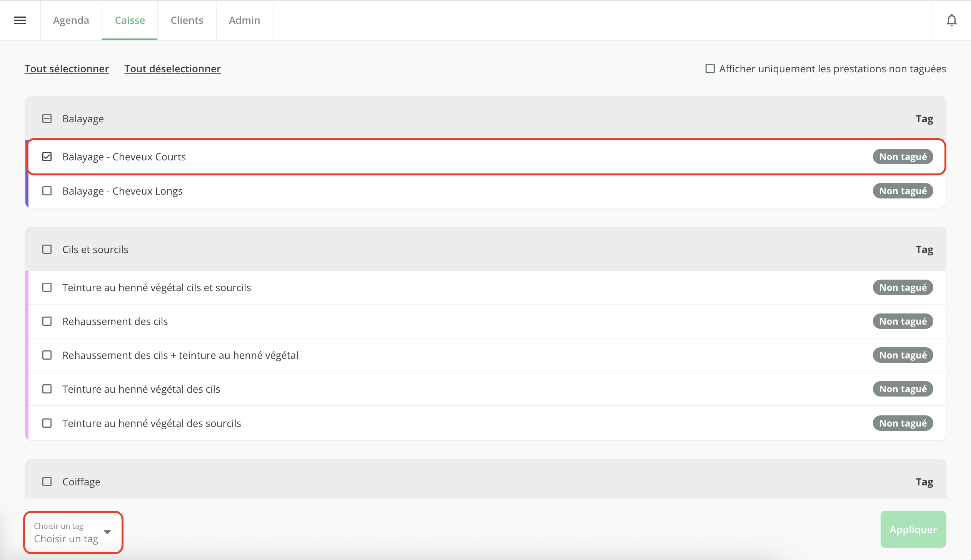This screenshot has width=971, height=560.
Task: Click the Non tagué badge for Teinture au henné végétal des sourcils
Action: (x=903, y=423)
